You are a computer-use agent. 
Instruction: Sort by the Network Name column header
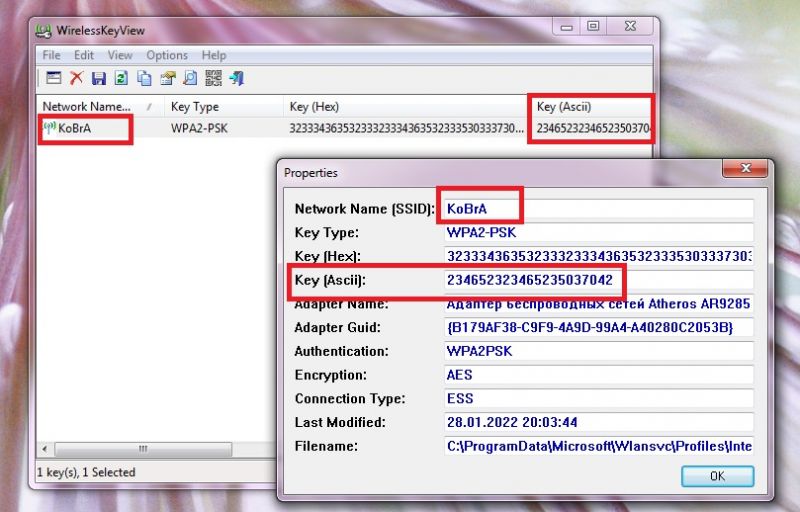(87, 106)
